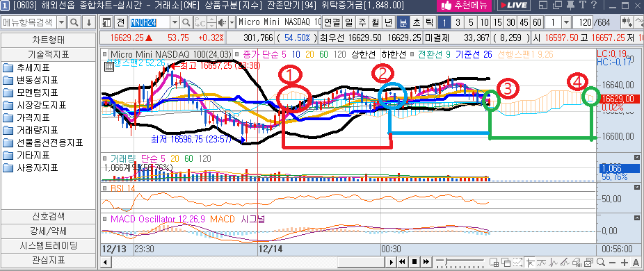The image size is (644, 271).
Task: Play the chart replay with the play button
Action: click(392, 262)
